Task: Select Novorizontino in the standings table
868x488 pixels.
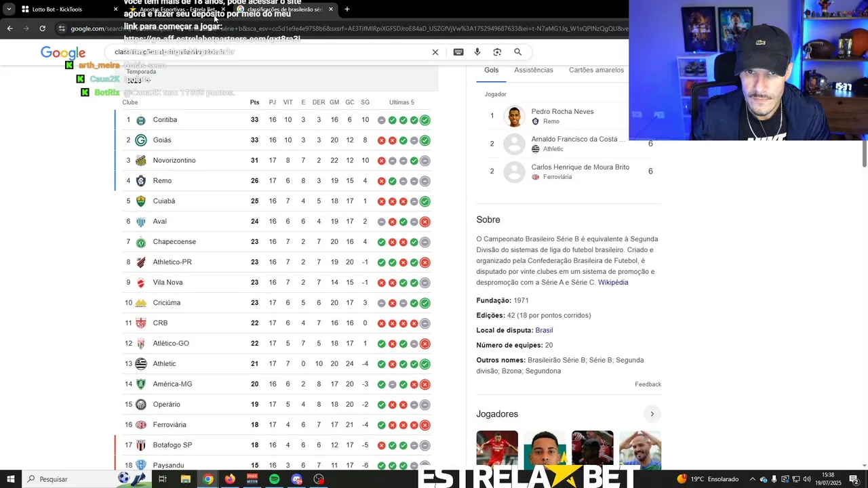Action: tap(174, 161)
